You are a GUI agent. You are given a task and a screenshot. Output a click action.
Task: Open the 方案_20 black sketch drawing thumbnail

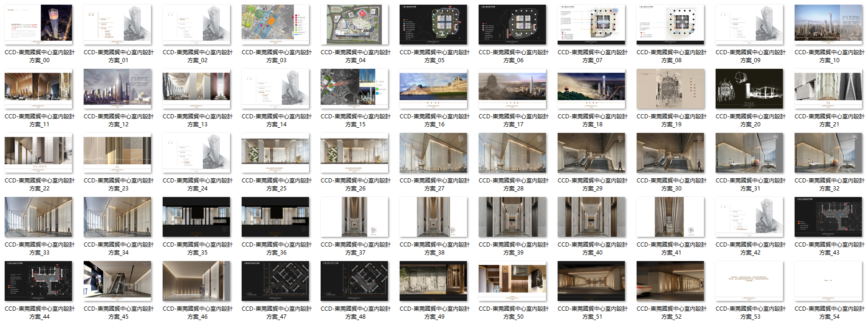pos(749,87)
